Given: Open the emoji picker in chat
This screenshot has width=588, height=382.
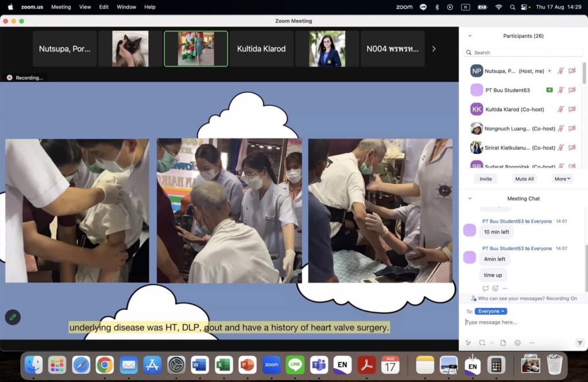Looking at the screenshot, I should [517, 343].
